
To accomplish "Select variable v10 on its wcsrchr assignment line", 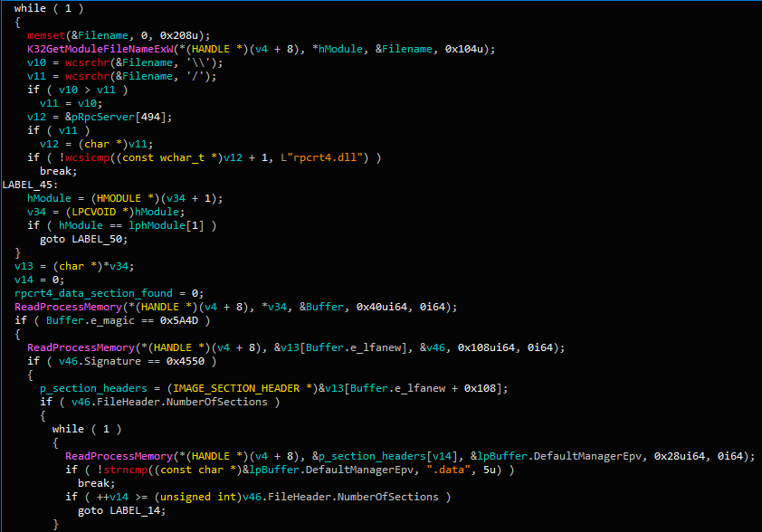I will 36,62.
